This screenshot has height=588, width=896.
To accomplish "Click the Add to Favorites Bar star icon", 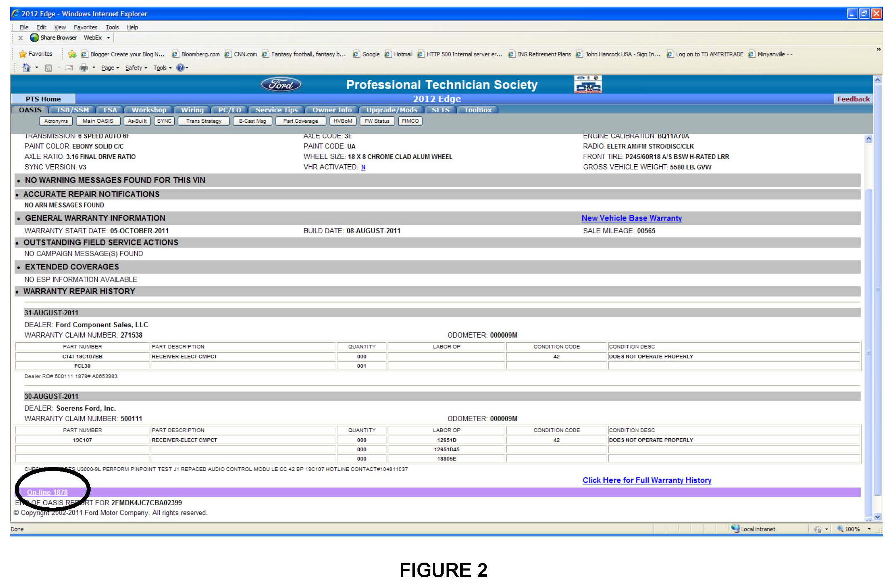I will click(72, 54).
